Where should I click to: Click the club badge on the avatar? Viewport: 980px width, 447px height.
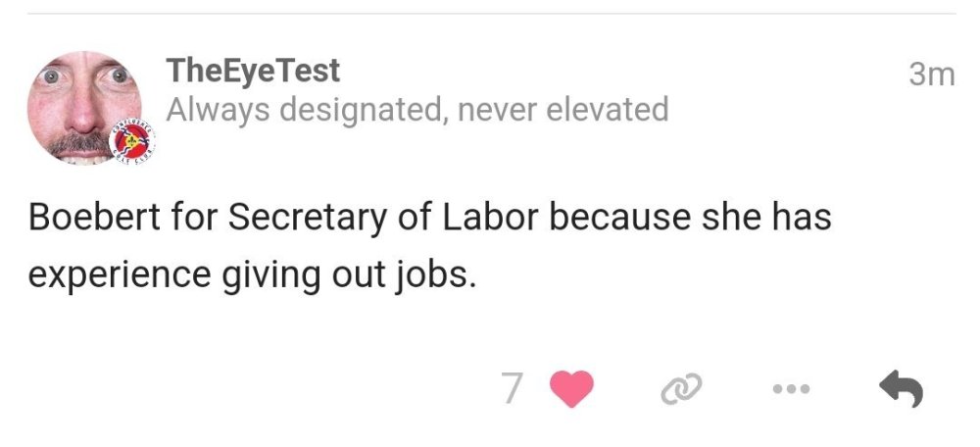tap(130, 145)
